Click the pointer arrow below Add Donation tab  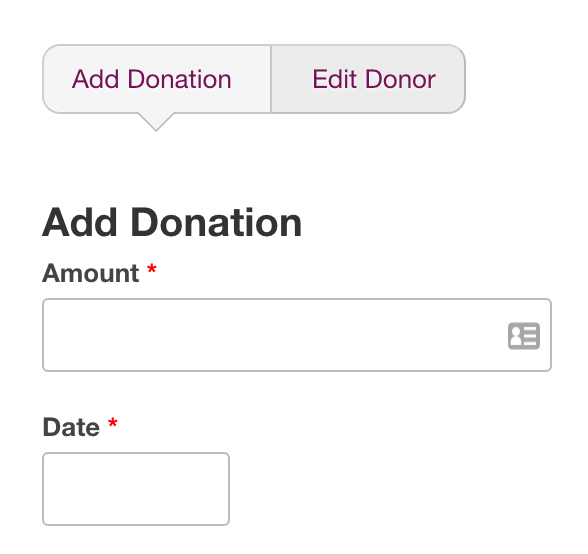156,122
